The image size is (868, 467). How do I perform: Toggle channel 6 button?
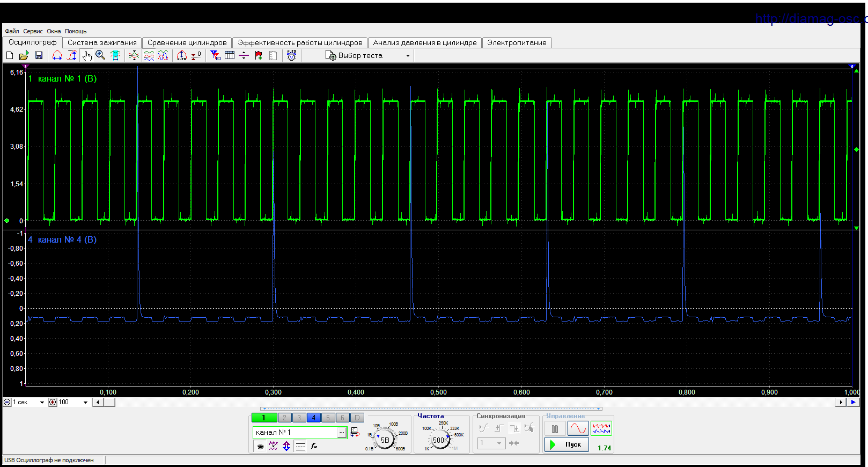343,418
